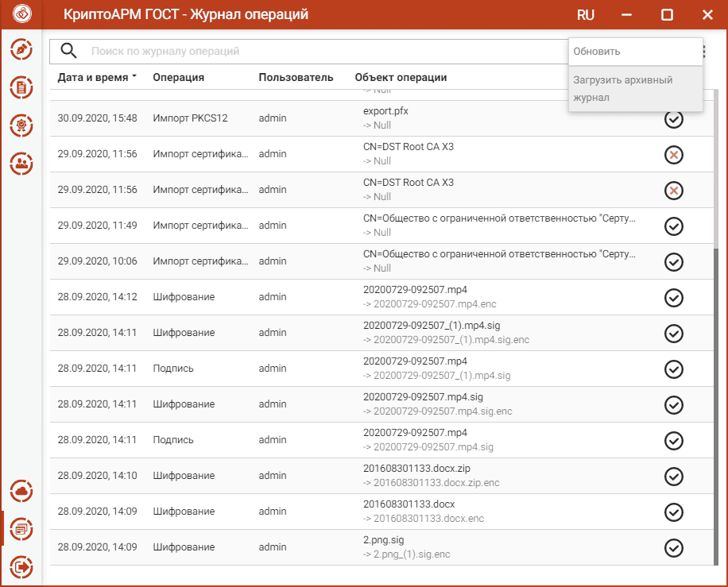Switch the RU language selector
This screenshot has width=728, height=587.
tap(586, 15)
